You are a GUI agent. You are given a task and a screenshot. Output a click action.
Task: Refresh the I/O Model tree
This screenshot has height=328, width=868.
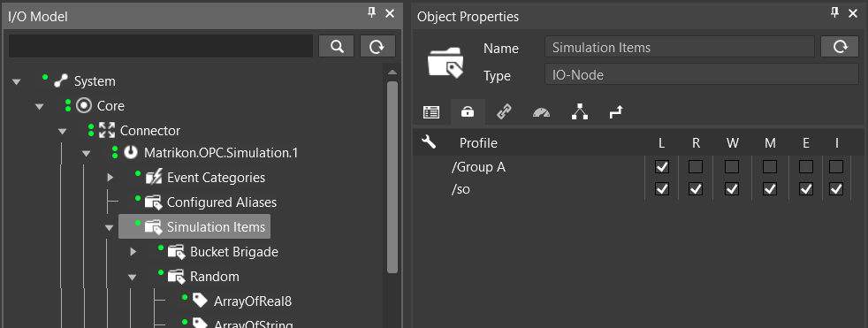[x=377, y=47]
